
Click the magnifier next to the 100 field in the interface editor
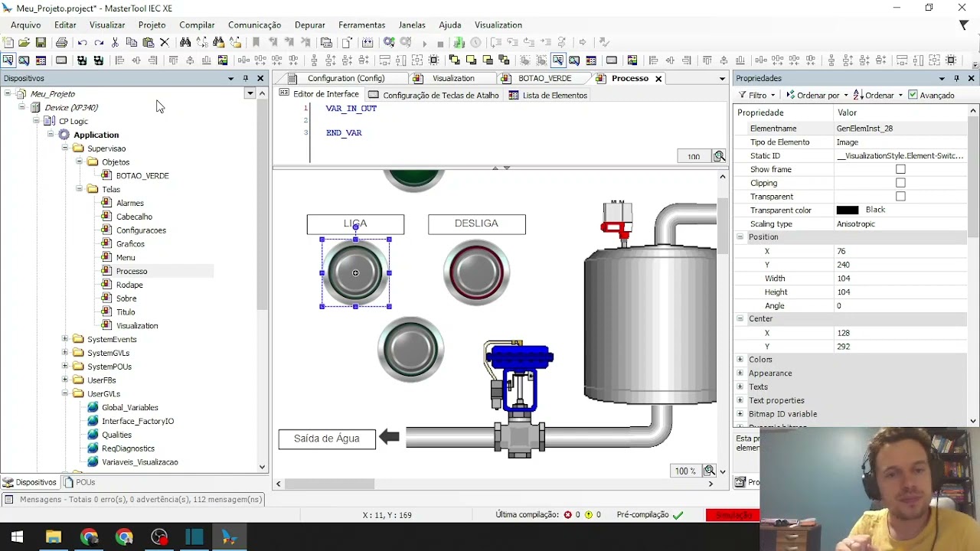click(x=719, y=156)
